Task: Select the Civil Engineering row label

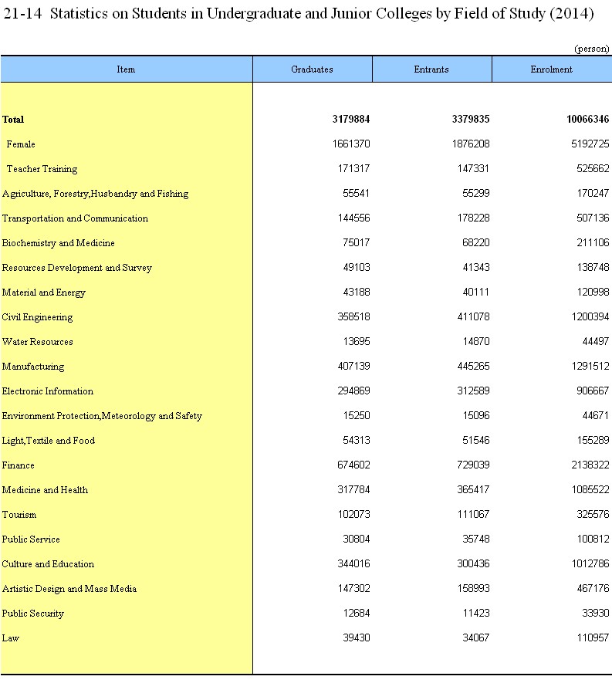Action: [37, 317]
